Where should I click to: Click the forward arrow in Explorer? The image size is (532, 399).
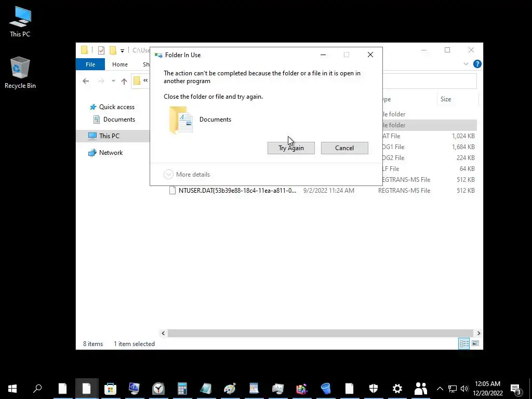click(x=101, y=81)
